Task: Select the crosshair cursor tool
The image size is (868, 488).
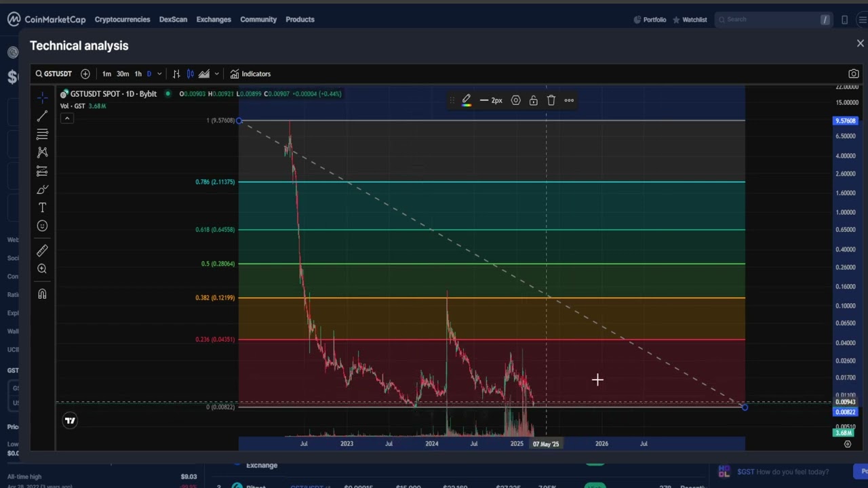Action: tap(42, 98)
